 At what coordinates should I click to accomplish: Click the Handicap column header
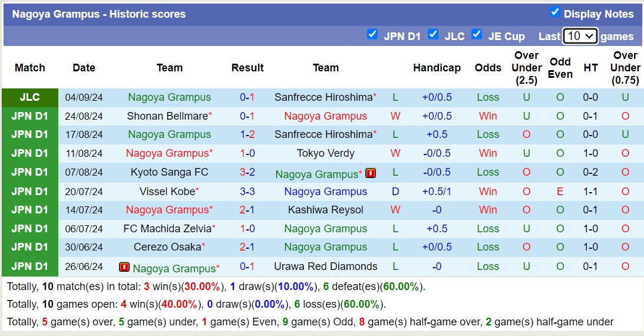click(437, 68)
